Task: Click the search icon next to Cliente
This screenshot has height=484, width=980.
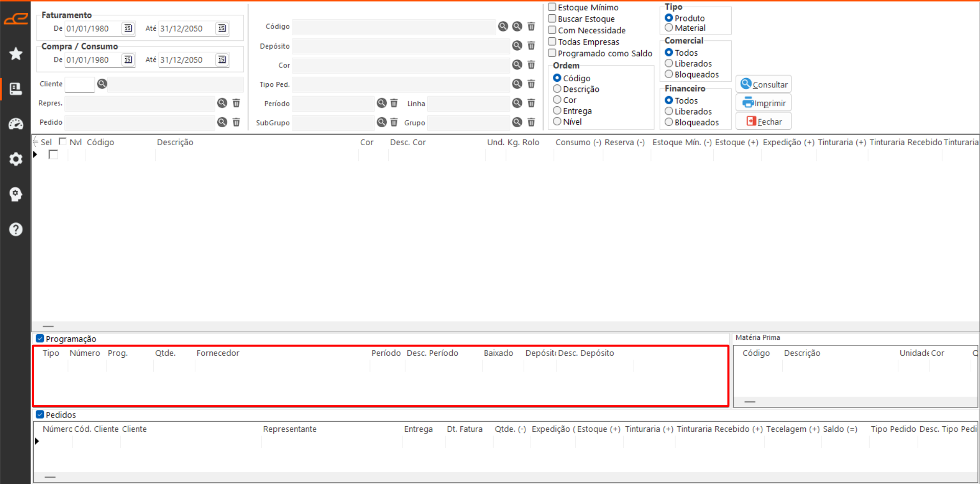Action: coord(102,84)
